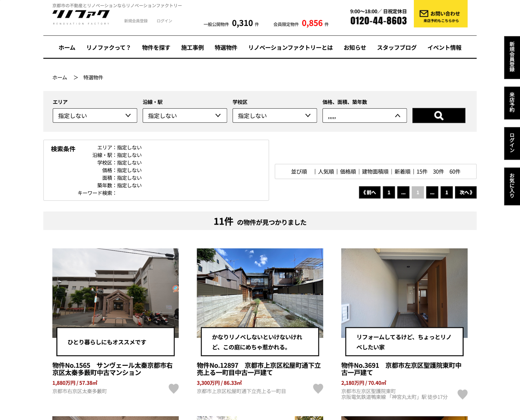Click first page number 1 after 前へ
The width and height of the screenshot is (520, 420).
pyautogui.click(x=389, y=193)
